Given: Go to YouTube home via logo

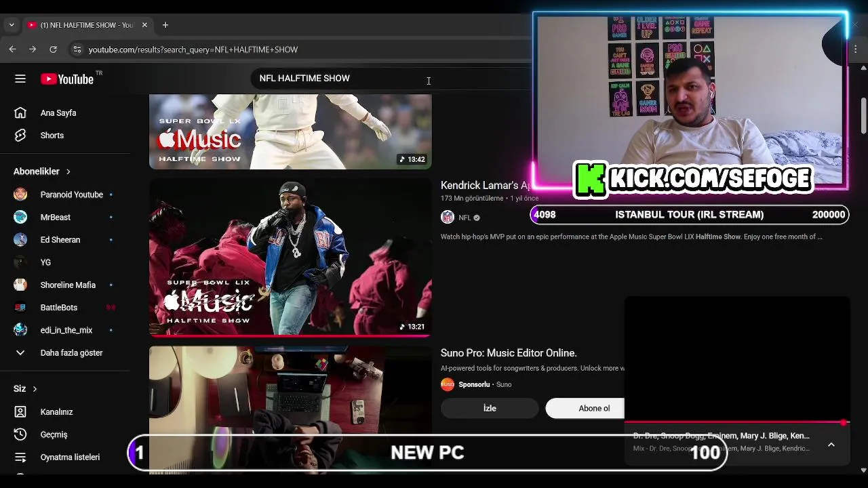Looking at the screenshot, I should [x=67, y=79].
